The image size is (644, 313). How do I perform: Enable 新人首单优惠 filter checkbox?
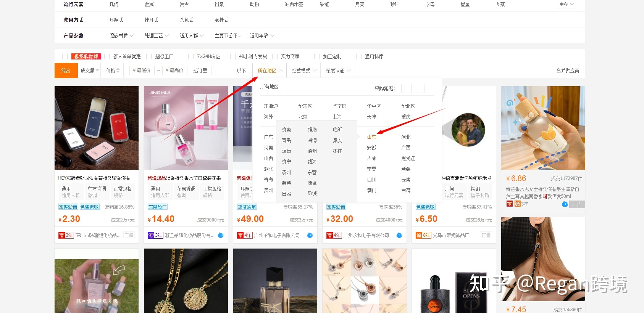pyautogui.click(x=107, y=56)
